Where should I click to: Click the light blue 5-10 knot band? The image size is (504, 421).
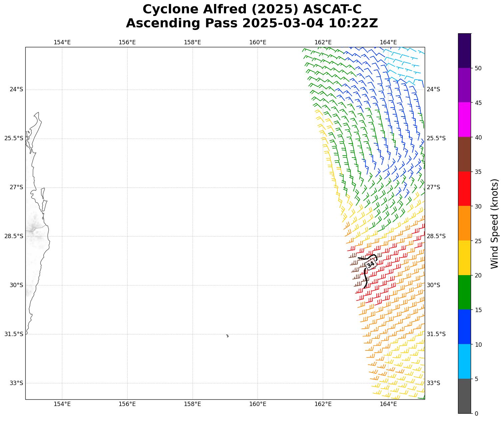point(464,361)
